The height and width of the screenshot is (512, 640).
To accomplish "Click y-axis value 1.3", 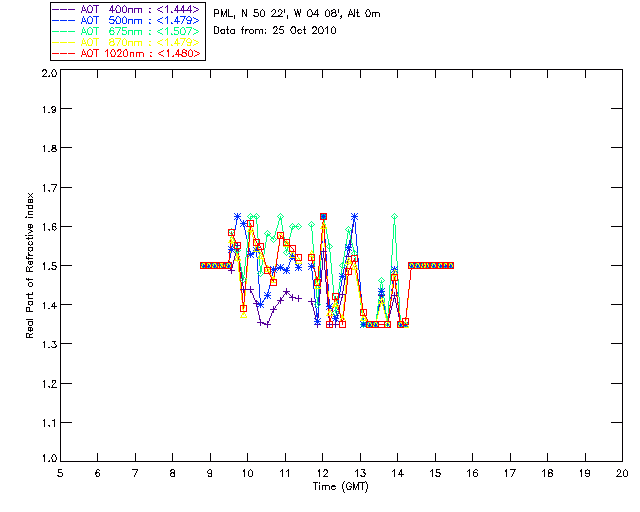I will [x=49, y=345].
